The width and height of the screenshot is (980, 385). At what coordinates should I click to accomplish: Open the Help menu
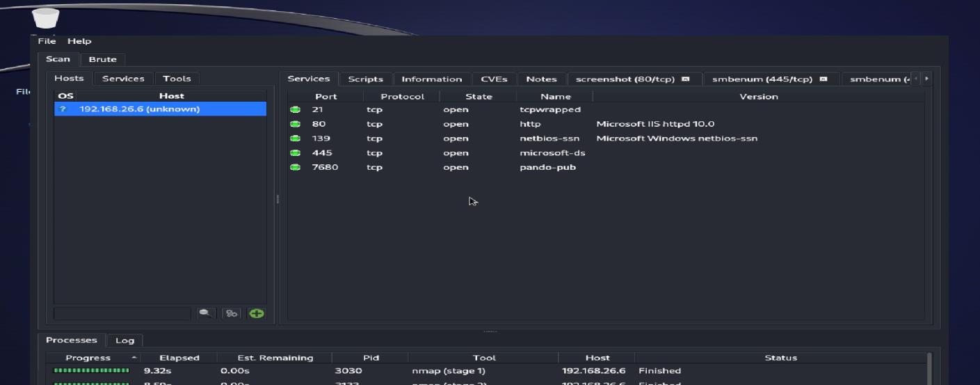pos(79,41)
